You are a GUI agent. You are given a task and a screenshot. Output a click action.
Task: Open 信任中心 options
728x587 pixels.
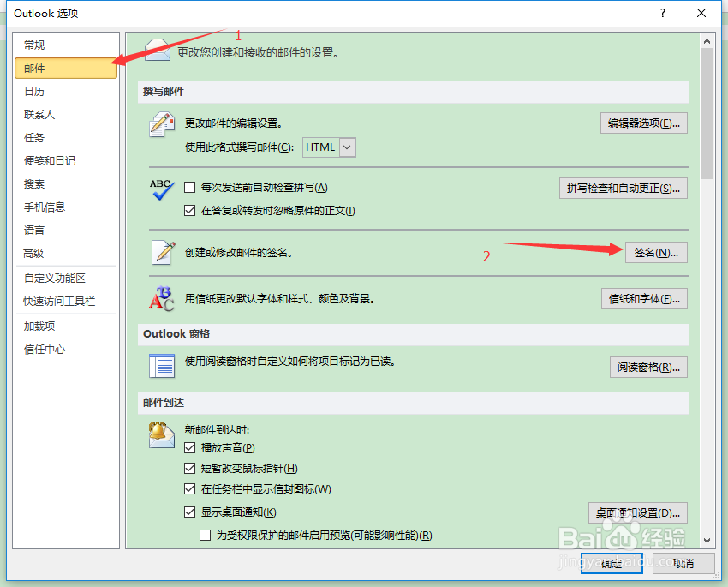(66, 350)
